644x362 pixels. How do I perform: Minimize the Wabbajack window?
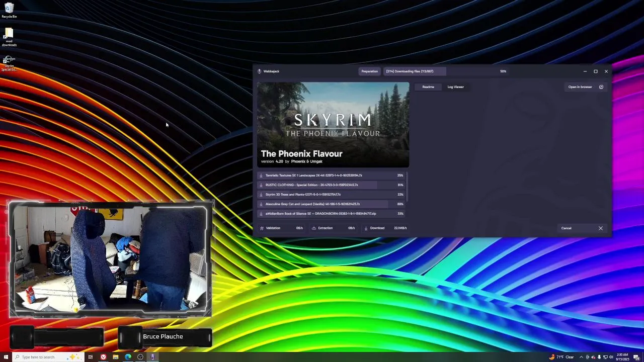pyautogui.click(x=585, y=71)
